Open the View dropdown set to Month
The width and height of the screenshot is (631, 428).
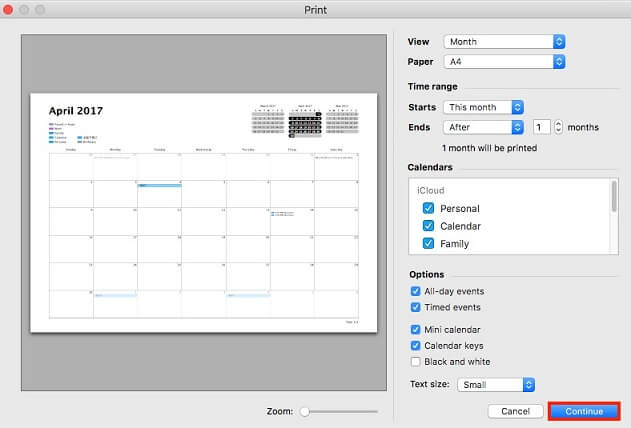click(507, 42)
